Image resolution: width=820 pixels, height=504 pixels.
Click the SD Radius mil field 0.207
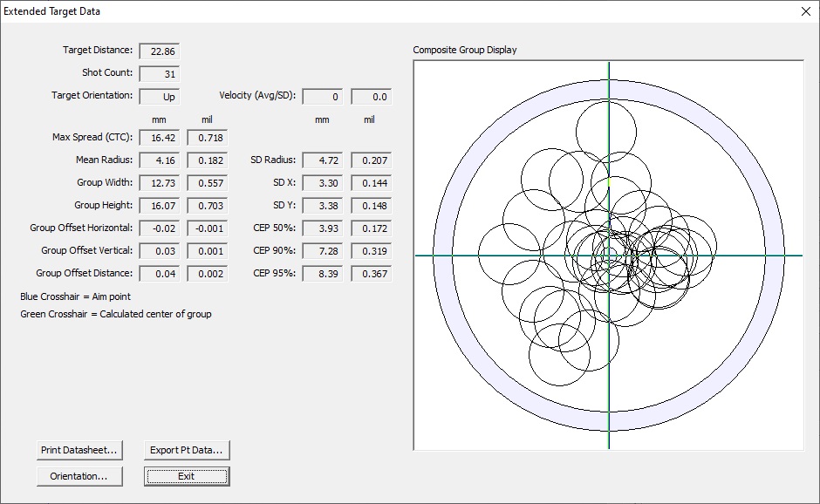(372, 160)
